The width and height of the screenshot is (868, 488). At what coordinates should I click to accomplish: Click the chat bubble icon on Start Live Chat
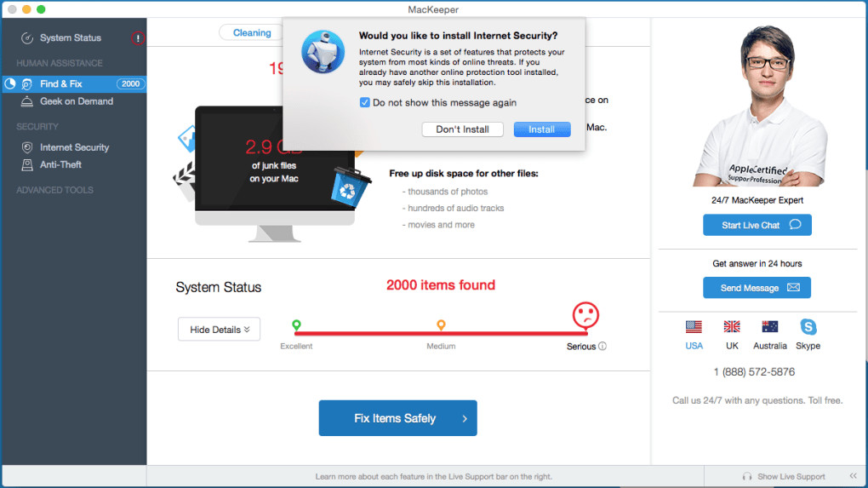[x=795, y=224]
